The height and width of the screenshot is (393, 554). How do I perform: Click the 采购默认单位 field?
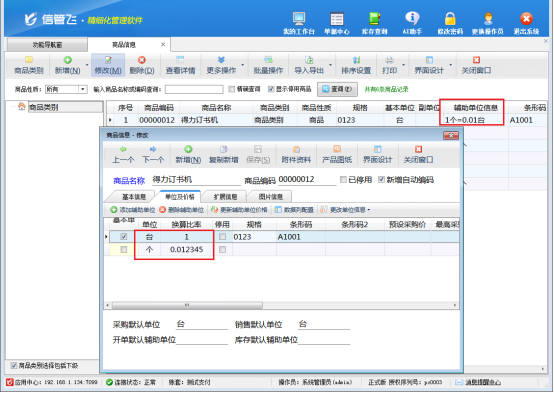click(x=202, y=324)
